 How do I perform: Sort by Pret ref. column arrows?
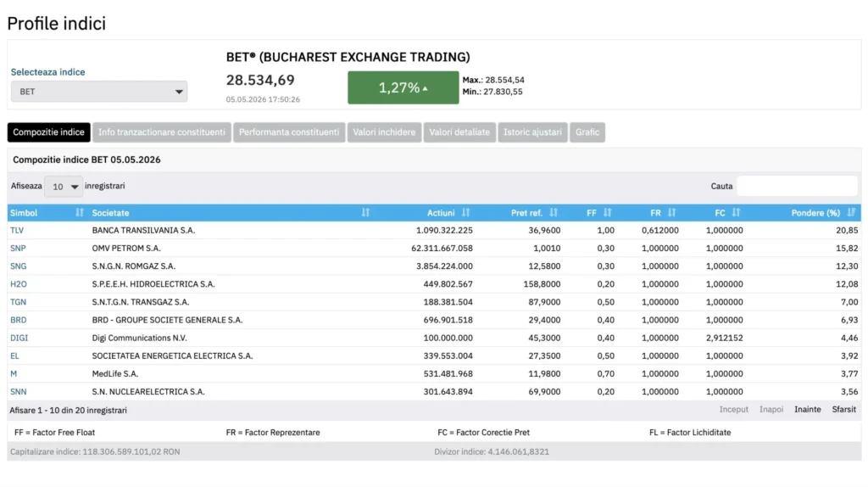(x=554, y=213)
